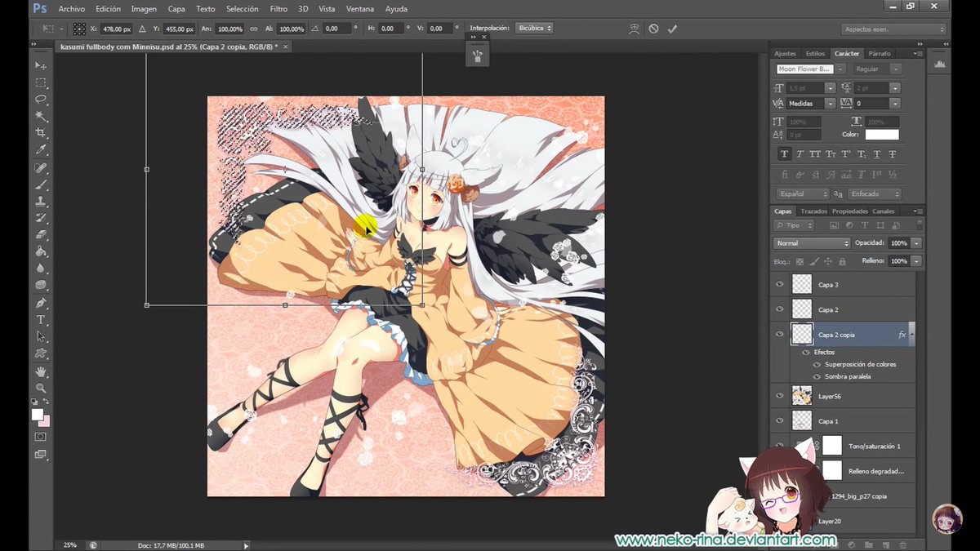Hide the Capa 1 layer

coord(779,421)
